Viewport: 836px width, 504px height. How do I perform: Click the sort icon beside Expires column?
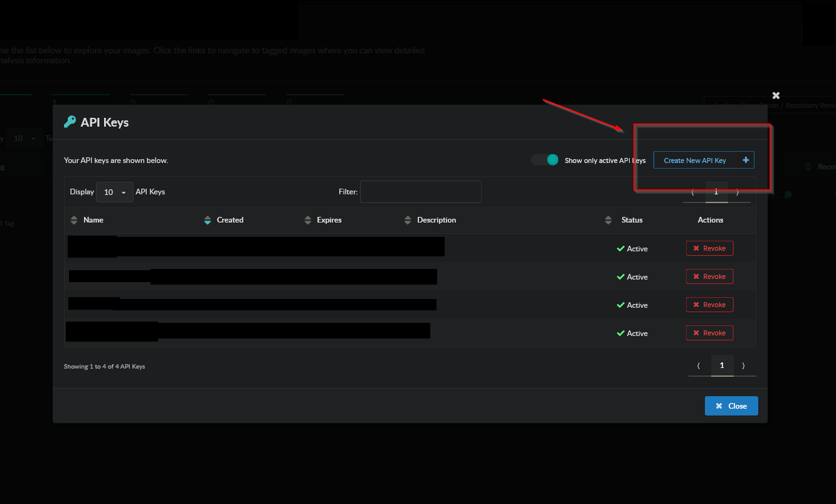click(x=308, y=220)
